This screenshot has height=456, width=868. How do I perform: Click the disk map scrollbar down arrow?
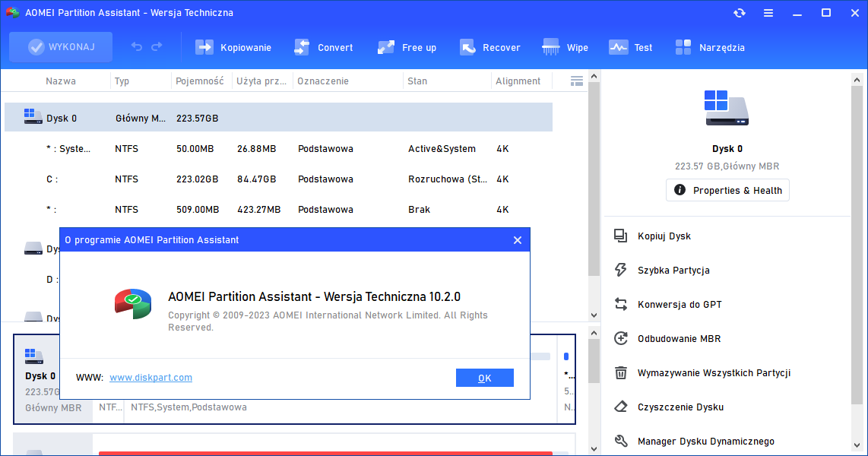pyautogui.click(x=594, y=449)
